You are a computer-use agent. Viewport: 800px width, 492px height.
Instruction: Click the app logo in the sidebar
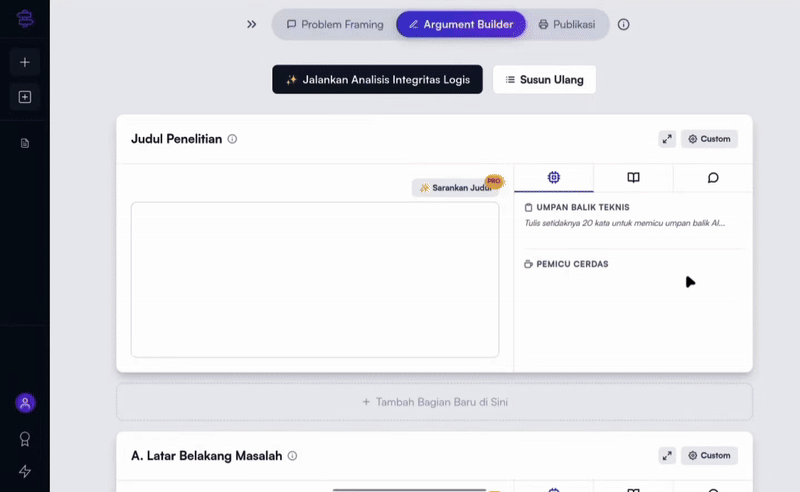(25, 17)
